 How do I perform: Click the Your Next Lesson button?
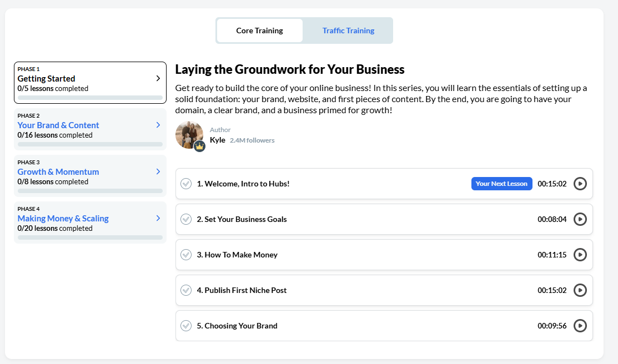click(501, 184)
